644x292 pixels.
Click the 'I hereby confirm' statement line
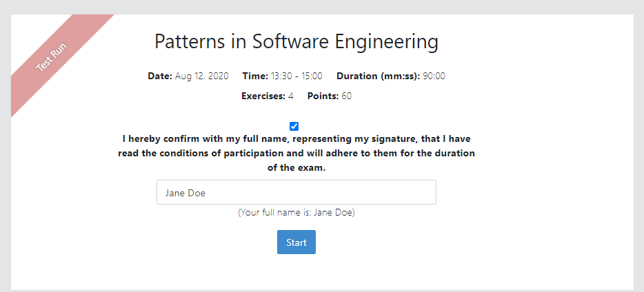point(296,138)
